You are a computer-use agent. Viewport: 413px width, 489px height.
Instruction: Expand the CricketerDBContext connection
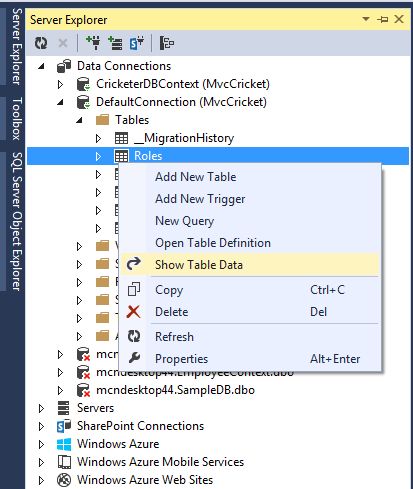(x=60, y=84)
